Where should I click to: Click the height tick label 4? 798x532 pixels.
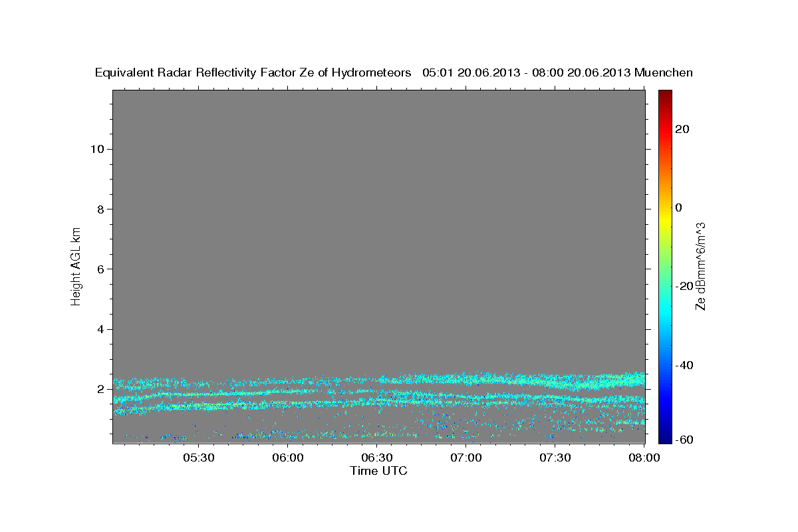(99, 329)
